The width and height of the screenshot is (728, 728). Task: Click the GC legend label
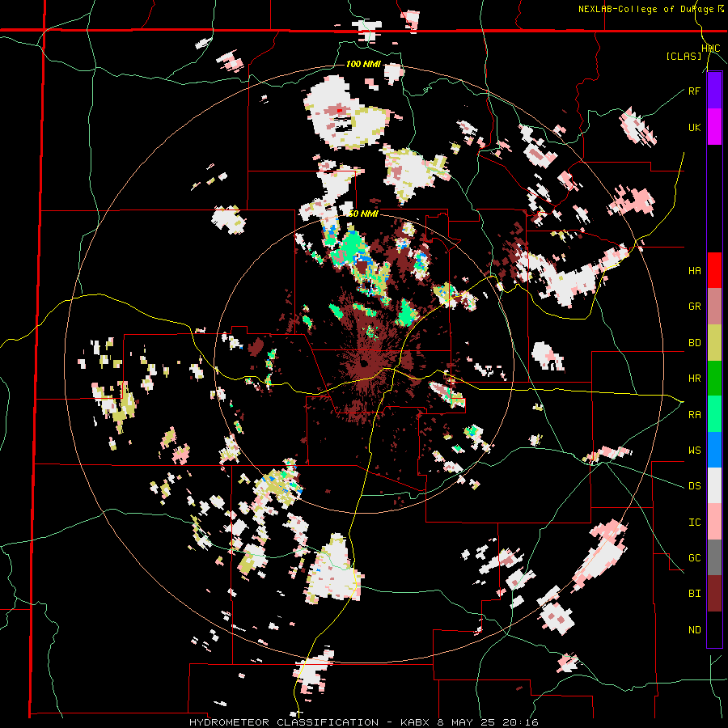pyautogui.click(x=694, y=558)
